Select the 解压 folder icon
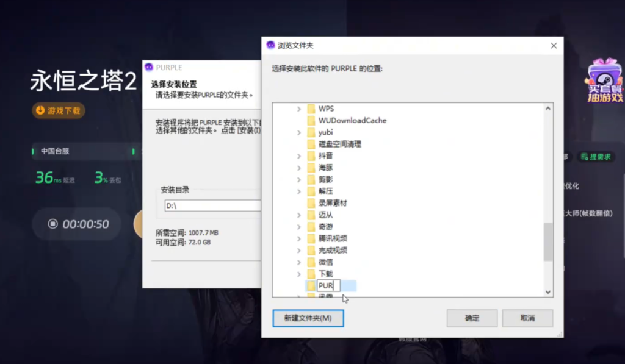 tap(311, 191)
